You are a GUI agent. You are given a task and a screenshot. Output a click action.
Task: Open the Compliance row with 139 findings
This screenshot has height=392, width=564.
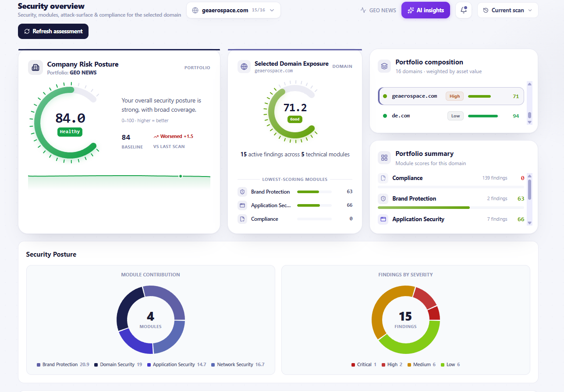point(451,180)
